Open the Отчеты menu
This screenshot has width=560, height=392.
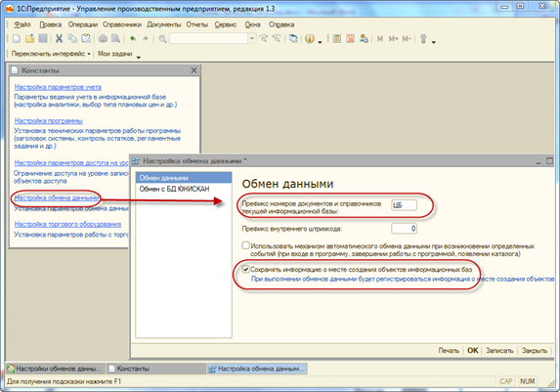[196, 24]
